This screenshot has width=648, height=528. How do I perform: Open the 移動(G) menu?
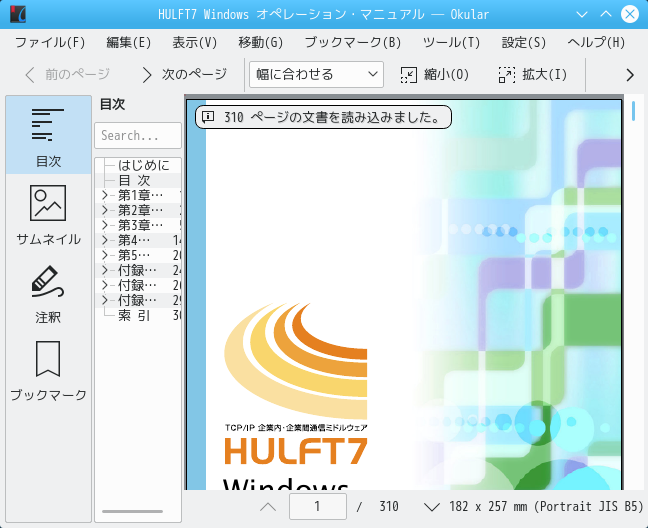260,42
